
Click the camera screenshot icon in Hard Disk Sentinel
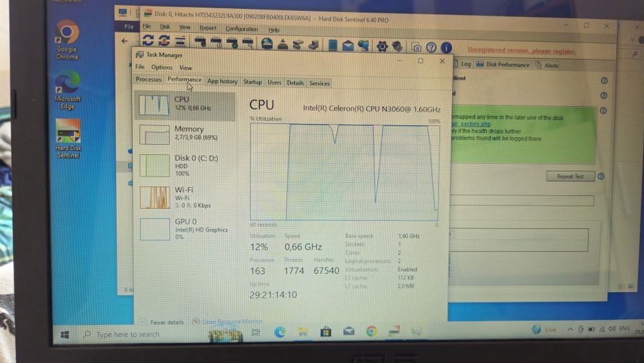click(417, 48)
